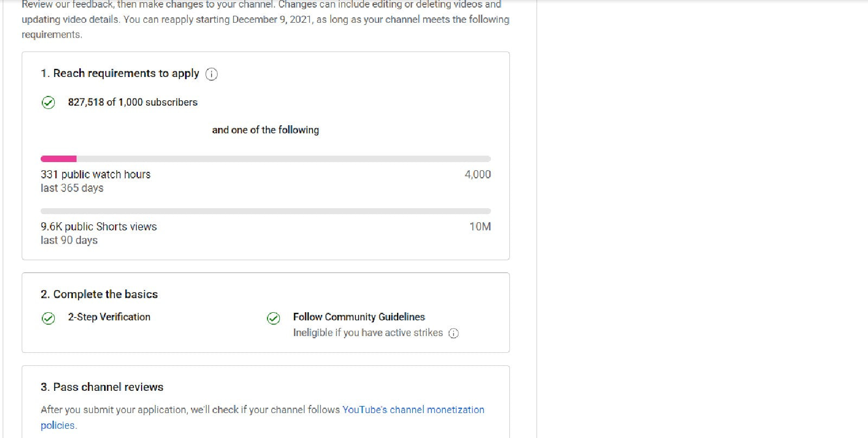Select the 2-Step Verification label

coord(109,317)
